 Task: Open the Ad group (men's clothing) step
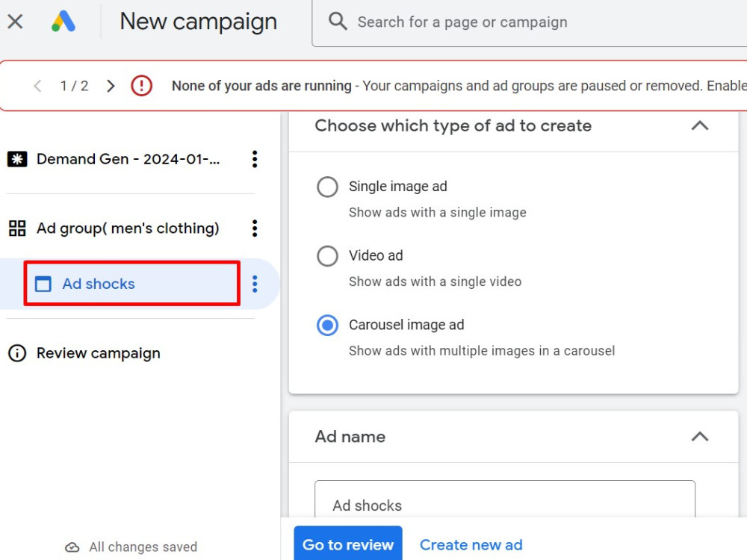coord(128,228)
